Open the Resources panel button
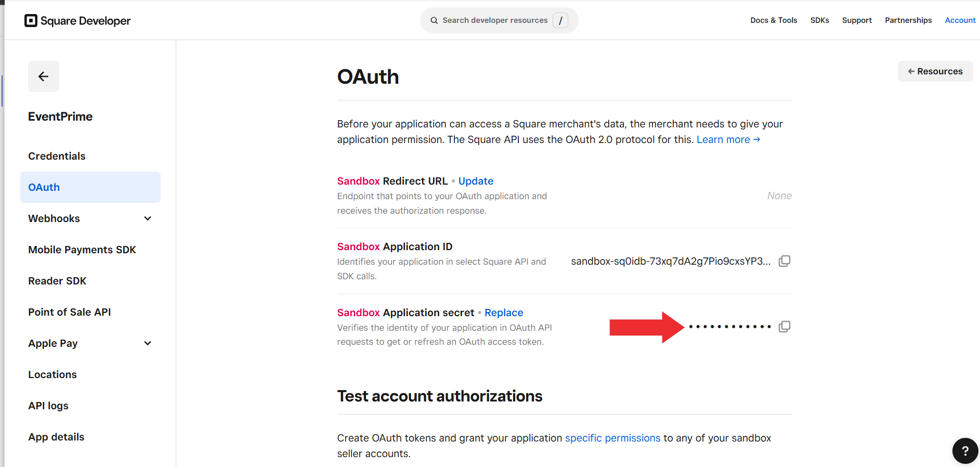The width and height of the screenshot is (980, 467). coord(935,71)
